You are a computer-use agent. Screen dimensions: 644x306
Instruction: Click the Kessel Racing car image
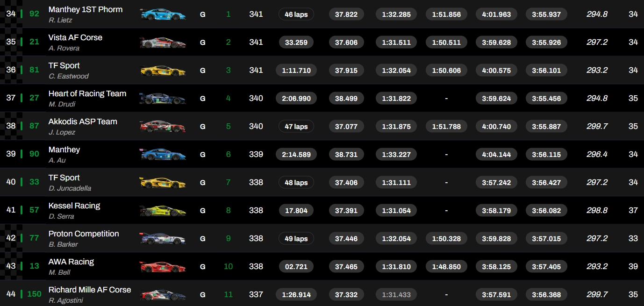click(x=163, y=211)
